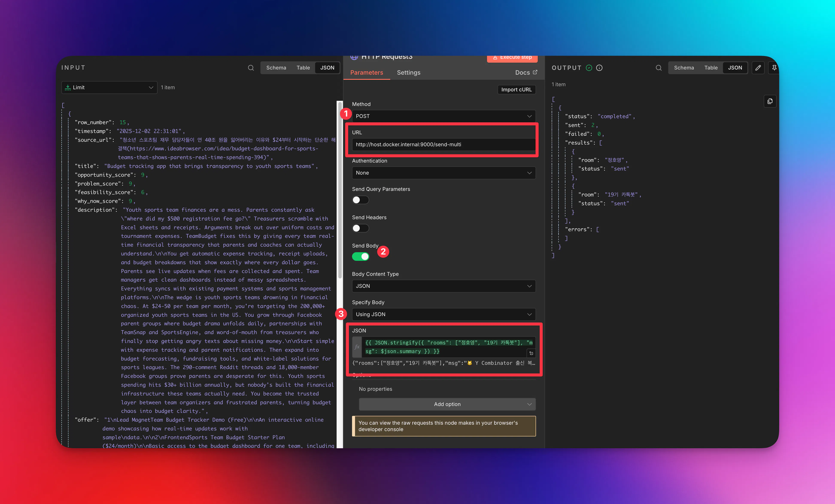Click the fx expression icon in JSON field
Viewport: 835px width, 504px height.
357,347
